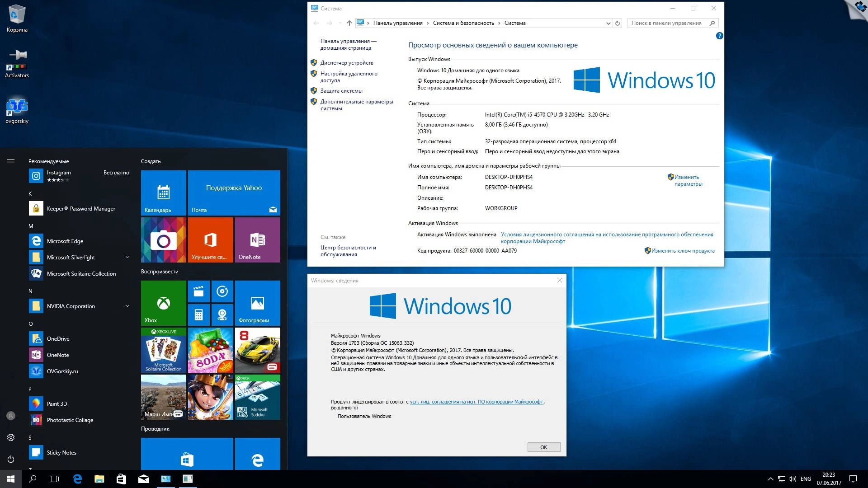Open the Settings gear in Start menu
The width and height of the screenshot is (868, 488).
(x=10, y=437)
